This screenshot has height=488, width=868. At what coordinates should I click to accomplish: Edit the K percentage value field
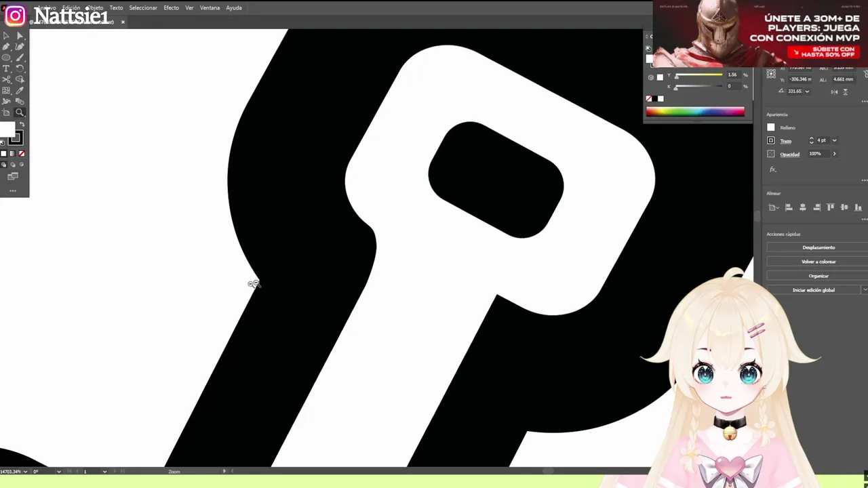coord(734,86)
